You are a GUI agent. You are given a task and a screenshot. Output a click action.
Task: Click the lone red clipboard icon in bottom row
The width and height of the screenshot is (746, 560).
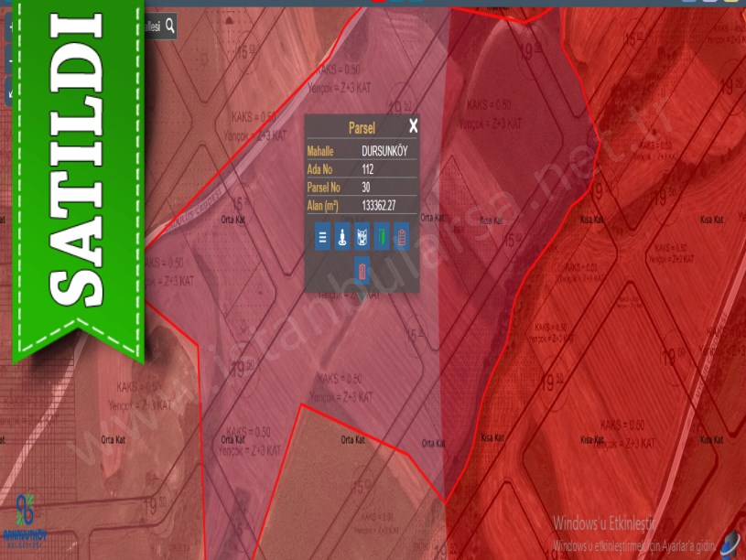pos(362,270)
